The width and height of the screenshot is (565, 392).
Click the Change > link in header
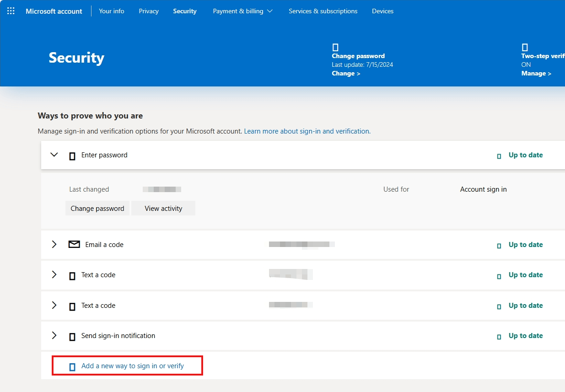pyautogui.click(x=346, y=73)
